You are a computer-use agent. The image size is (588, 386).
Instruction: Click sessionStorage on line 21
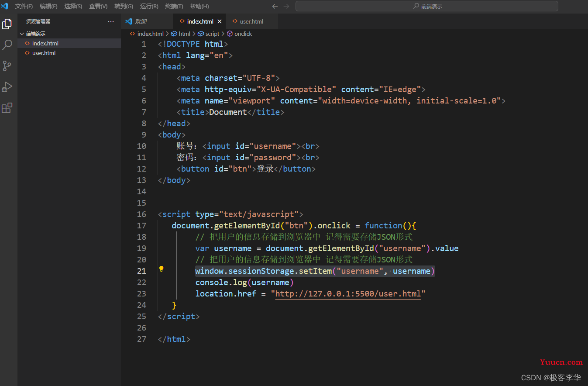pyautogui.click(x=261, y=271)
